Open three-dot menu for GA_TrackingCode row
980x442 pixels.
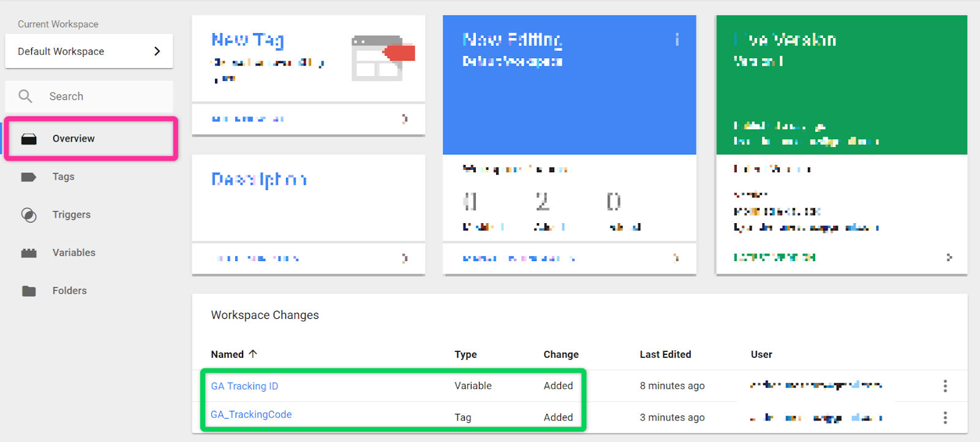pos(945,417)
